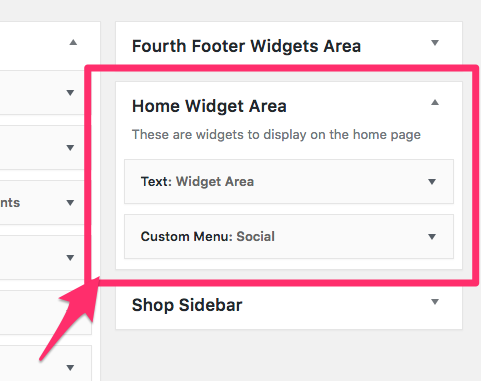
Task: Select the Fourth Footer Widgets Area heading
Action: (x=246, y=46)
